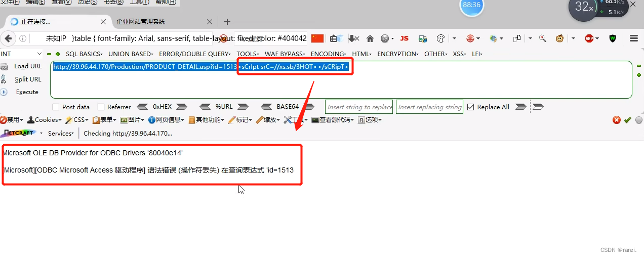Open the 禁用 developer toolbar menu
The width and height of the screenshot is (644, 257).
(12, 120)
